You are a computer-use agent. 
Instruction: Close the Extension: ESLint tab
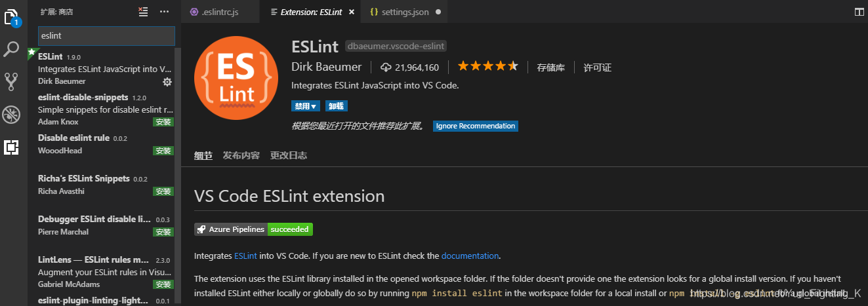click(x=352, y=12)
